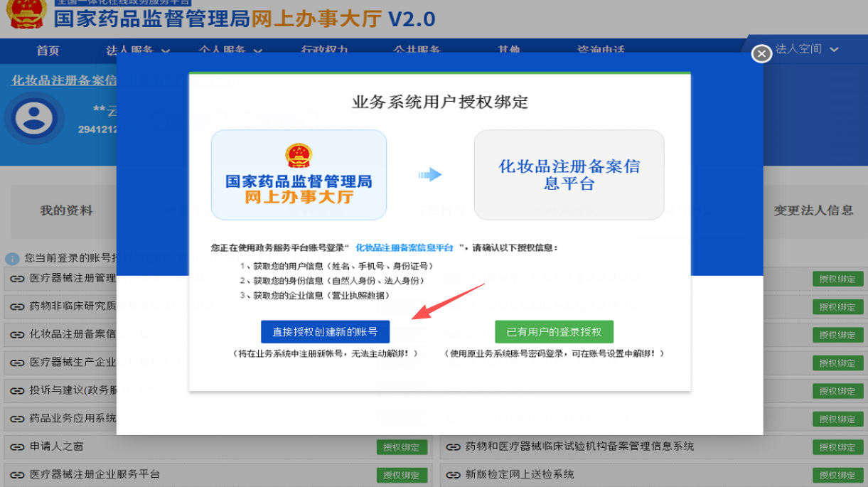
Task: Click 申请人之窗 system name
Action: click(56, 446)
